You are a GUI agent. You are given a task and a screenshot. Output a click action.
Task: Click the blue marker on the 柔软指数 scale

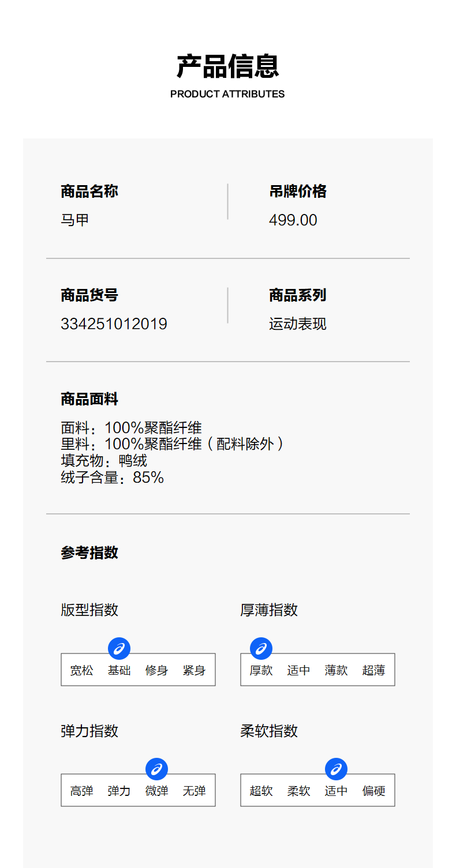(x=336, y=769)
